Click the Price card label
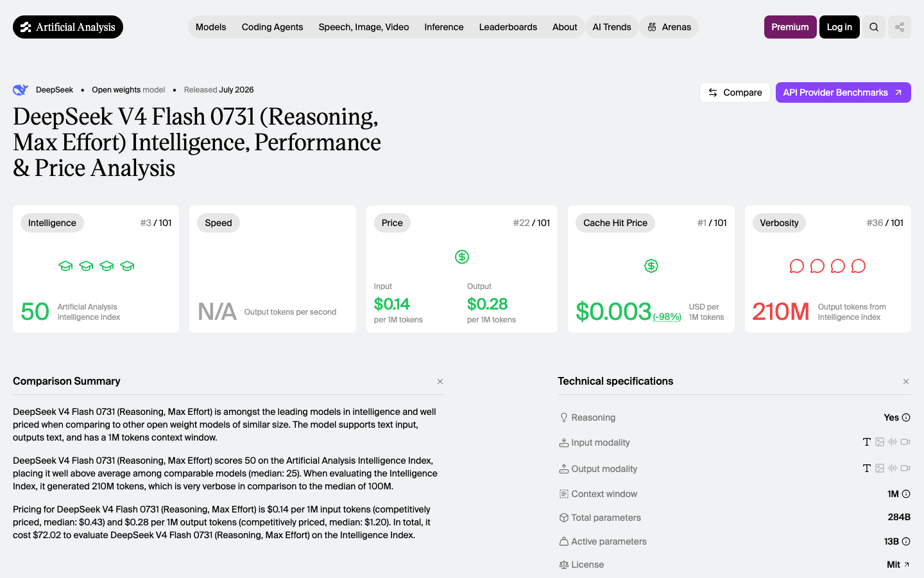The image size is (924, 578). coord(392,223)
